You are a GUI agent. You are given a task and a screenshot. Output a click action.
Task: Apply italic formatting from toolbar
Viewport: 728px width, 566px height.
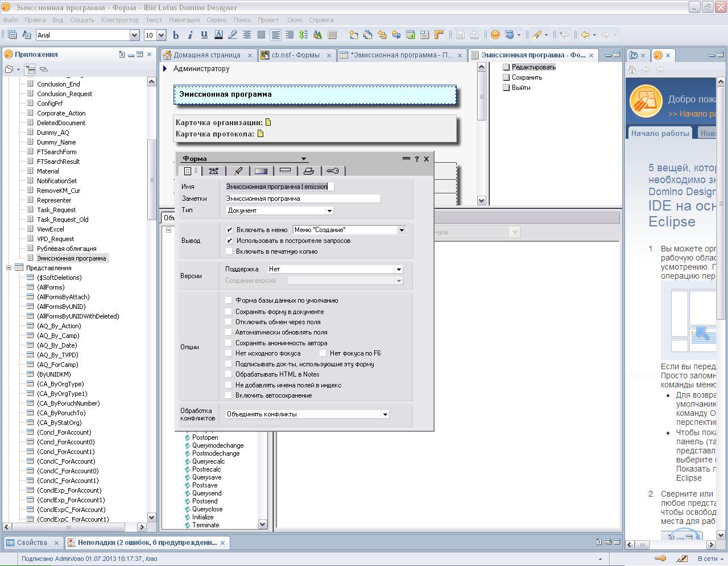[190, 35]
